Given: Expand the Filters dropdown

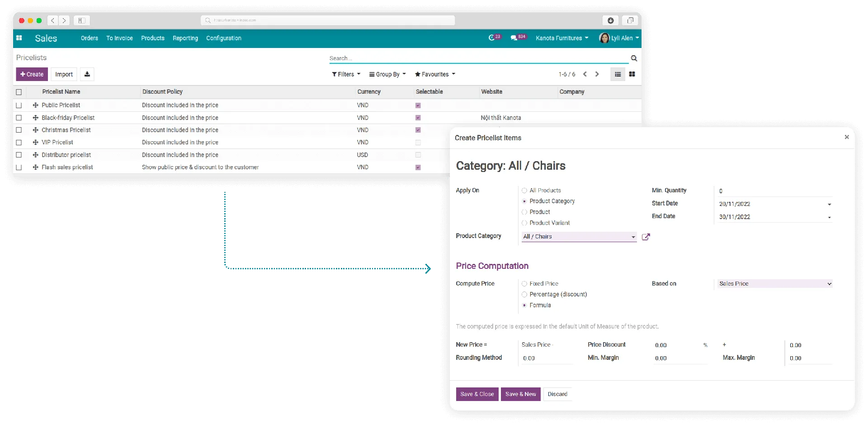Looking at the screenshot, I should (346, 74).
